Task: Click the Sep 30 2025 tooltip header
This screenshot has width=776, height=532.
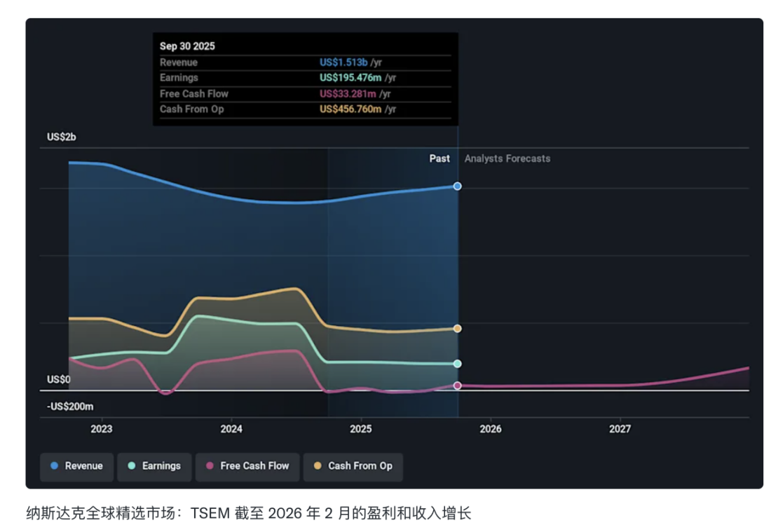Action: click(x=187, y=46)
